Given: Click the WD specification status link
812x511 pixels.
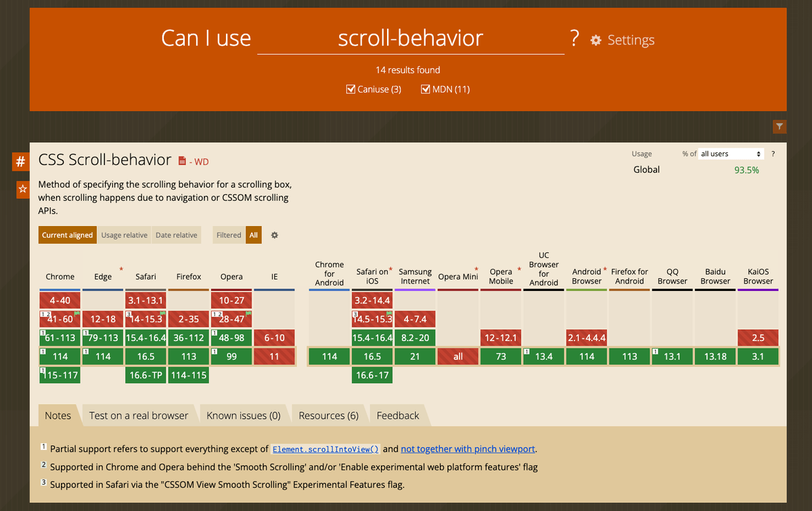Looking at the screenshot, I should pos(203,161).
